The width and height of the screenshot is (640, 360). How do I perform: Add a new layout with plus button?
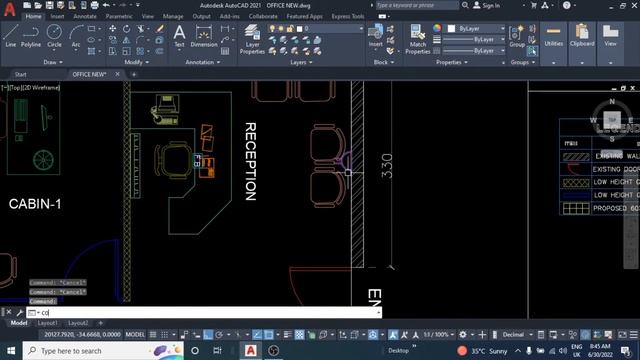[100, 323]
